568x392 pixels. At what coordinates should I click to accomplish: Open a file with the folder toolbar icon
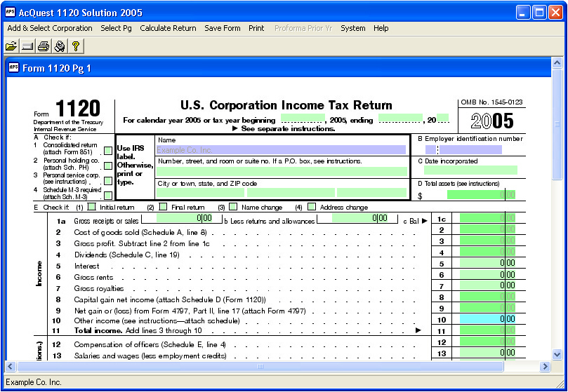pyautogui.click(x=12, y=46)
